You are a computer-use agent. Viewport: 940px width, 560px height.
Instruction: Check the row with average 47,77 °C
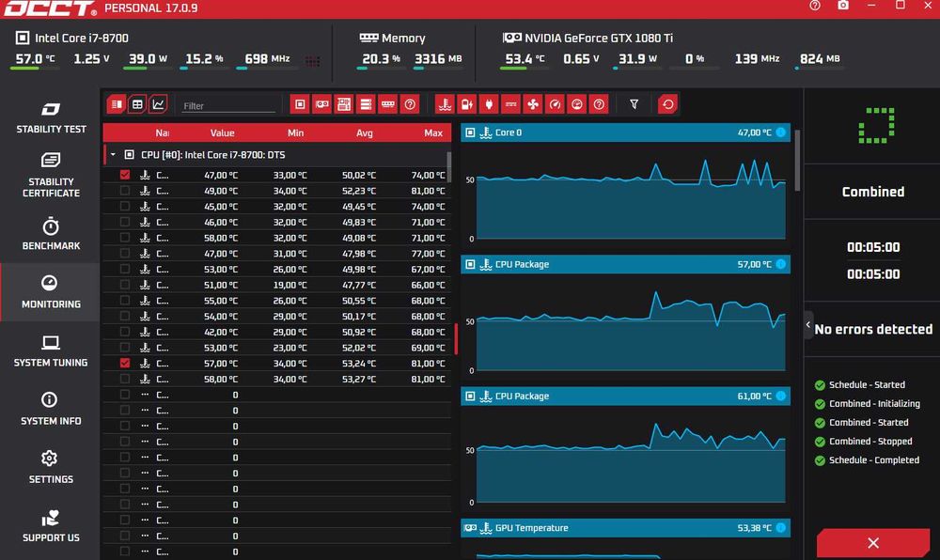125,285
